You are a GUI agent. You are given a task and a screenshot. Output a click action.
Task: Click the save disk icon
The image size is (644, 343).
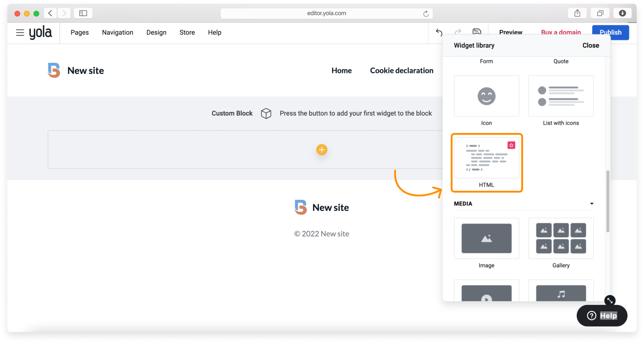tap(477, 32)
